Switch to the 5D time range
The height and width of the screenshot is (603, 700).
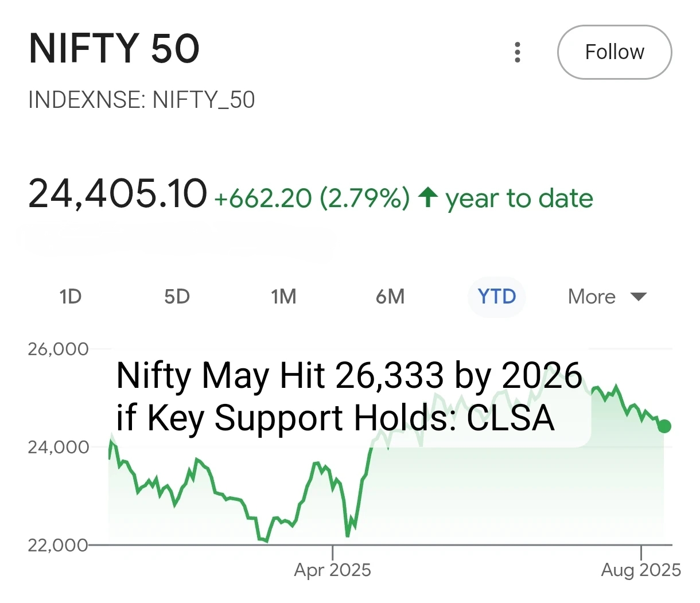(x=177, y=297)
